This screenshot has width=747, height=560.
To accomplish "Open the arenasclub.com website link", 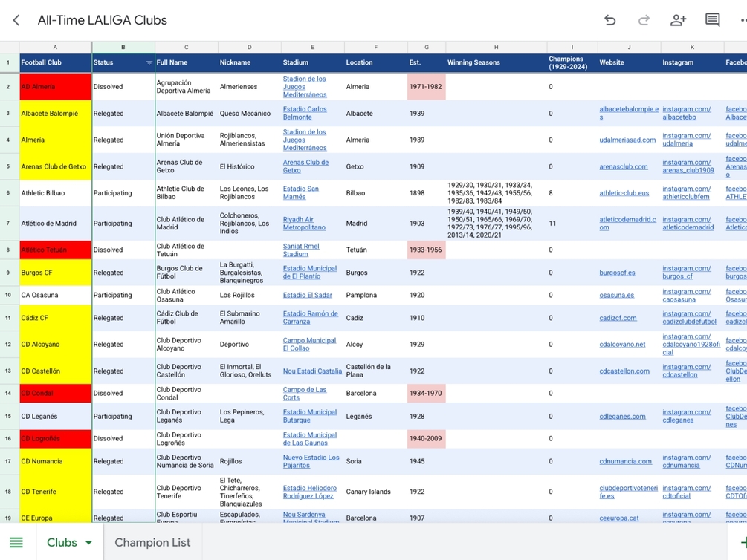I will point(623,166).
